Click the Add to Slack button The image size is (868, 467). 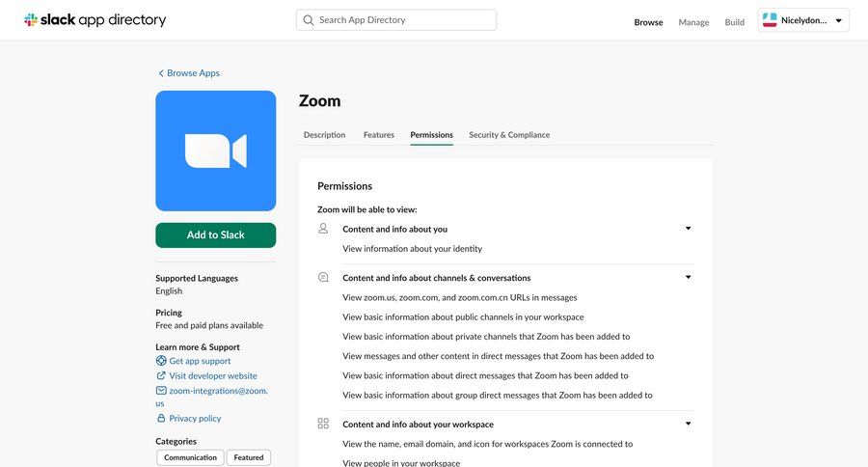click(216, 234)
